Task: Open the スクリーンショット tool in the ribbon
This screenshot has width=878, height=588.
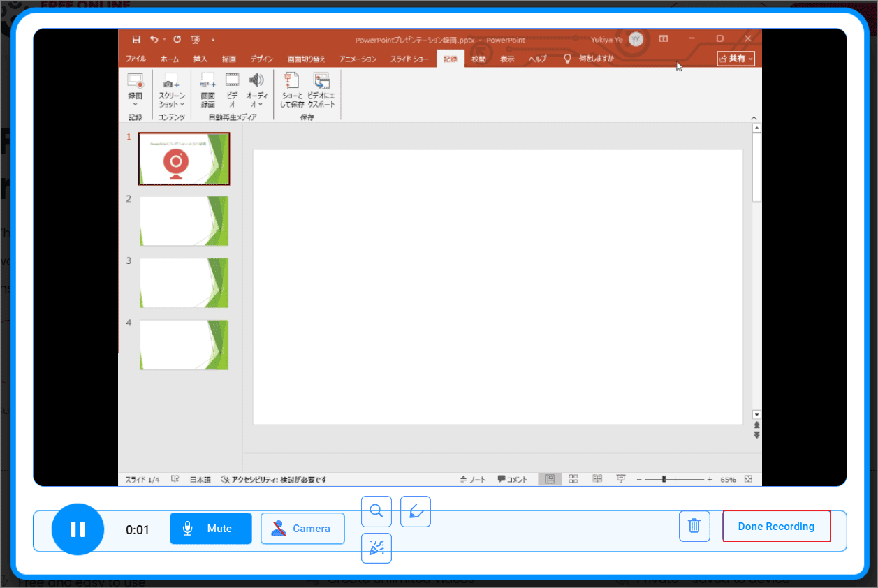Action: (170, 91)
